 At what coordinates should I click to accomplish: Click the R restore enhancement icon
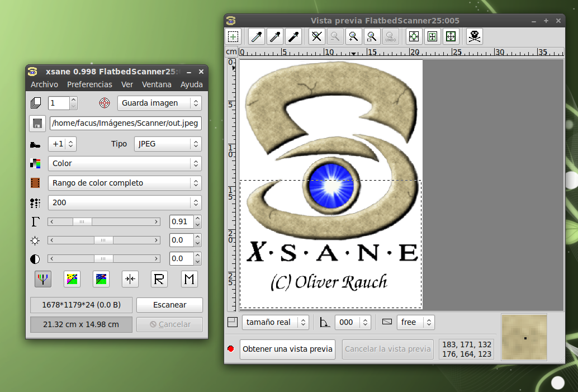point(159,279)
